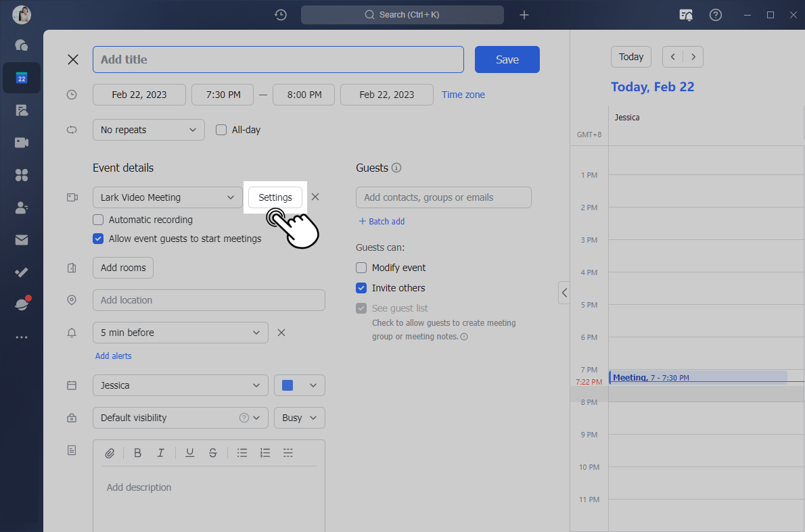This screenshot has height=532, width=805.
Task: Enable the Automatic recording checkbox
Action: pyautogui.click(x=98, y=220)
